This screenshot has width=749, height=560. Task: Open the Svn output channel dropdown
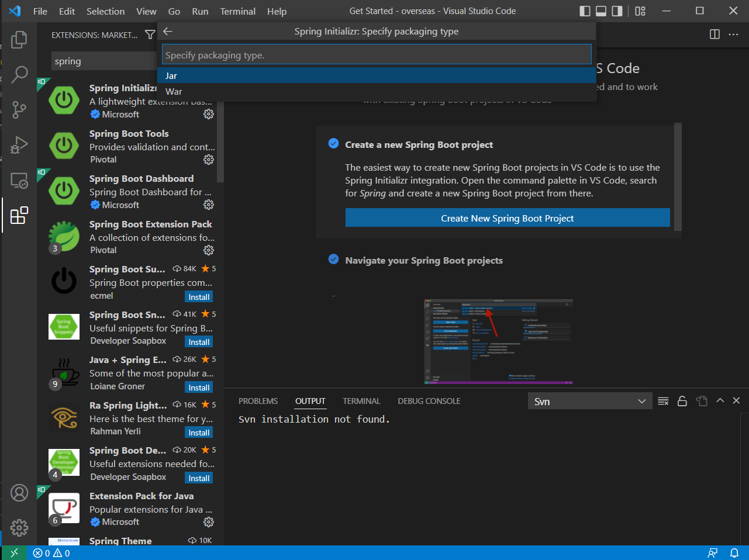point(590,401)
